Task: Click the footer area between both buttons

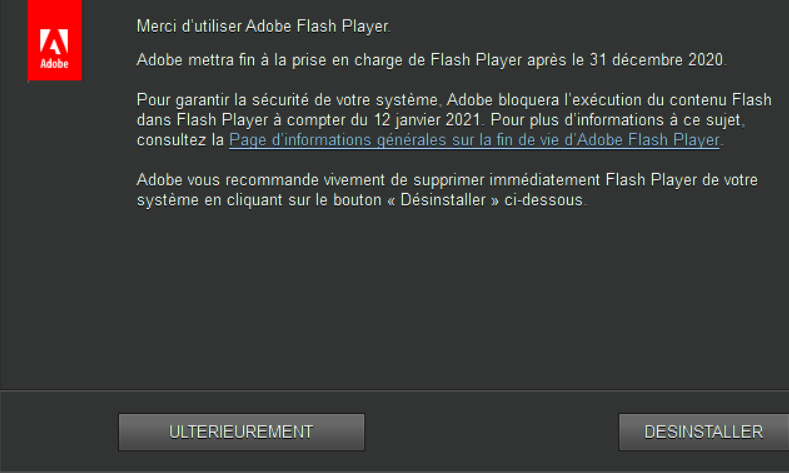Action: 491,432
